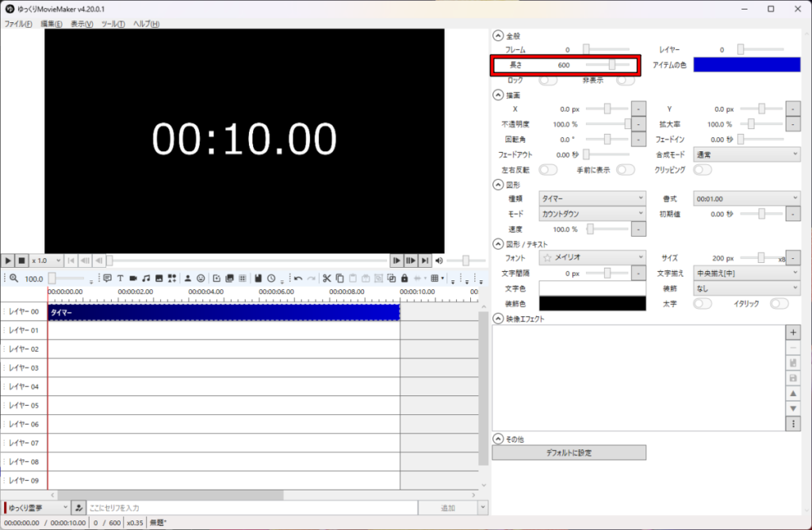The image size is (812, 530).
Task: Enable イタリック italic text
Action: tap(779, 303)
